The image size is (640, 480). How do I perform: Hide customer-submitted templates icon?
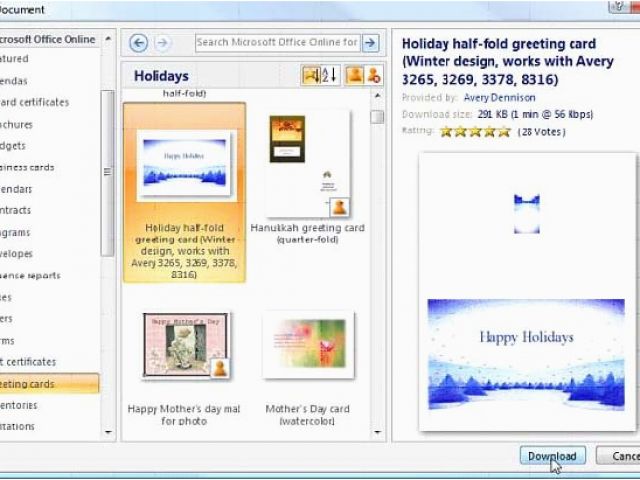pyautogui.click(x=374, y=75)
